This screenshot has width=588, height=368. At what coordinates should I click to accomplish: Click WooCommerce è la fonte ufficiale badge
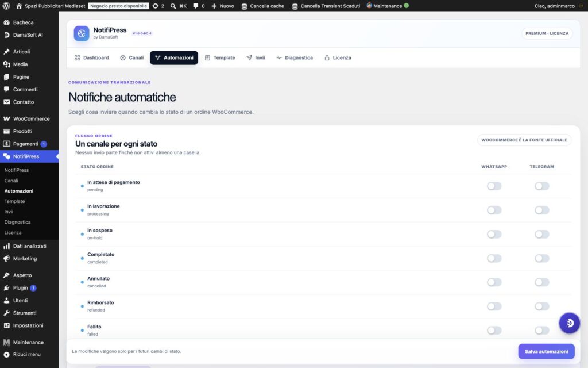point(524,140)
